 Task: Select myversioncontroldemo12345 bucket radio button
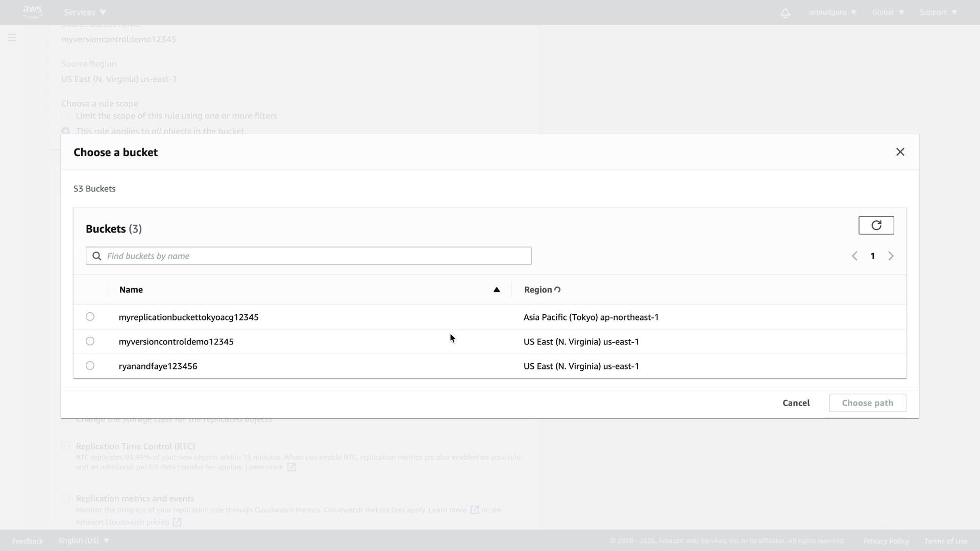pyautogui.click(x=90, y=341)
